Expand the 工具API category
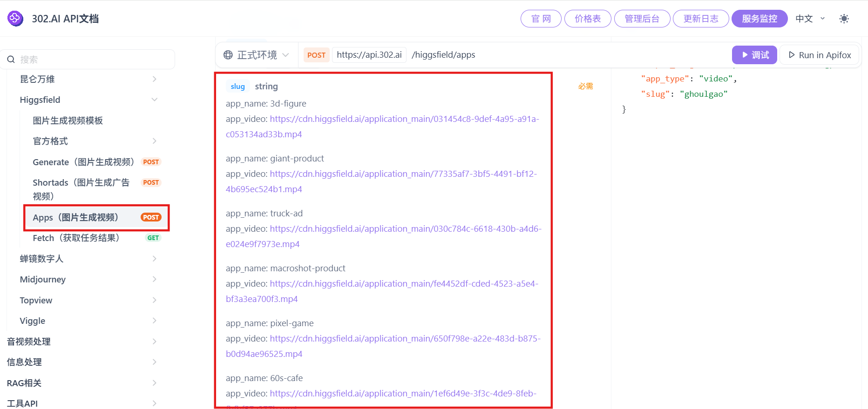 point(155,403)
